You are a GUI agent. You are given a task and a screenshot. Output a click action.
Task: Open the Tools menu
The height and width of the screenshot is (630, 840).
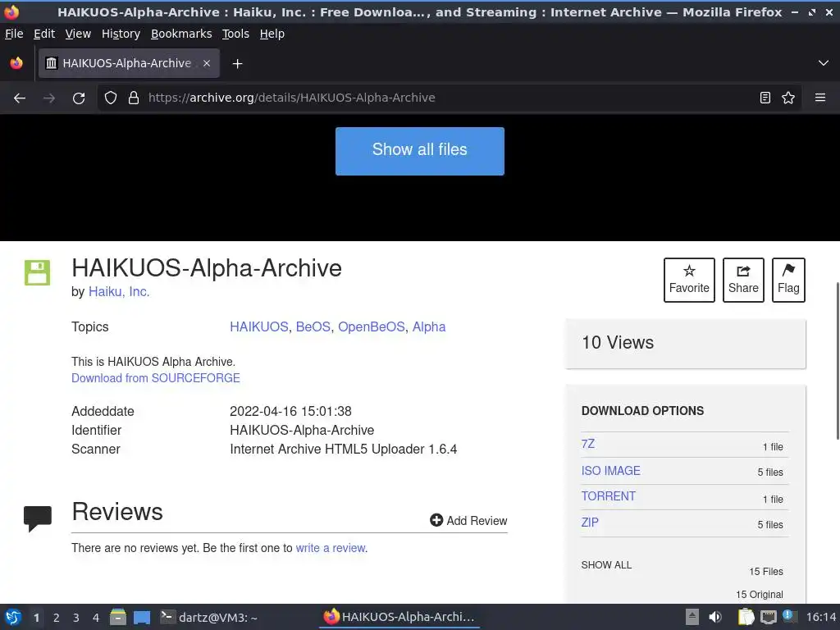click(x=235, y=34)
